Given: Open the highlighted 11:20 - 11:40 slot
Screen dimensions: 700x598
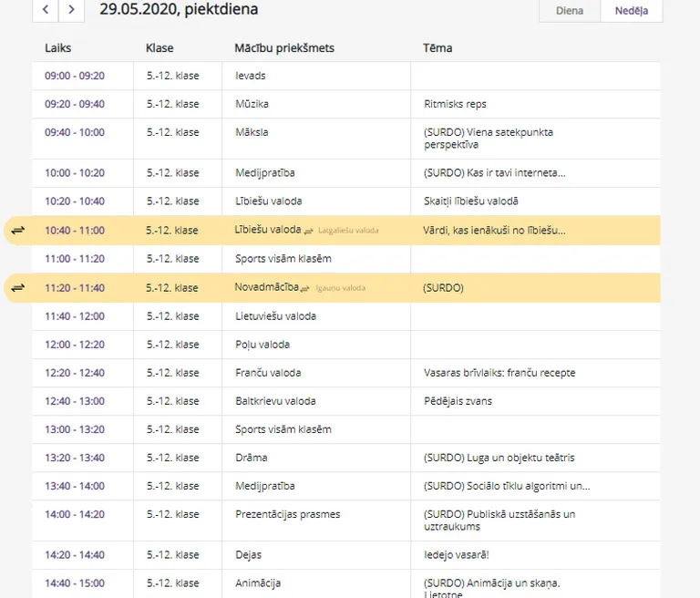Looking at the screenshot, I should pos(75,288).
